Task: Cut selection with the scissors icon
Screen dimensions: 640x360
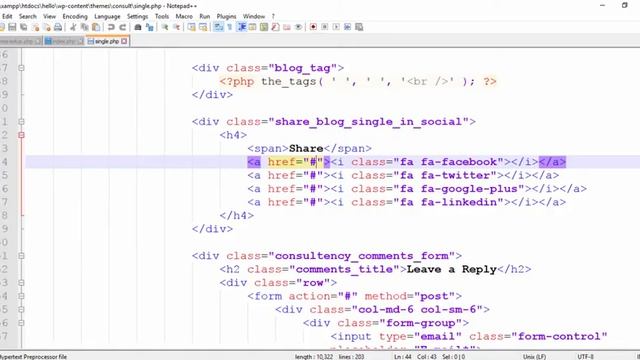Action: coord(73,27)
